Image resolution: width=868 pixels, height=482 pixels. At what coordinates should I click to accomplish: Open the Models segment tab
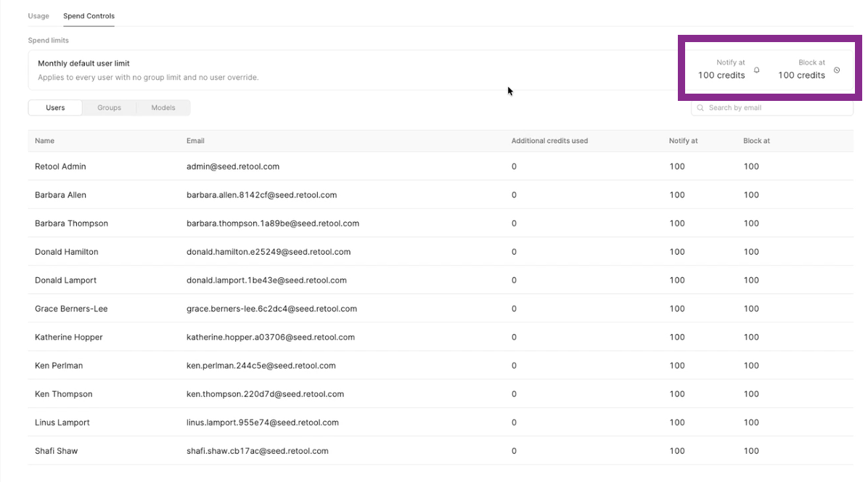pos(163,108)
